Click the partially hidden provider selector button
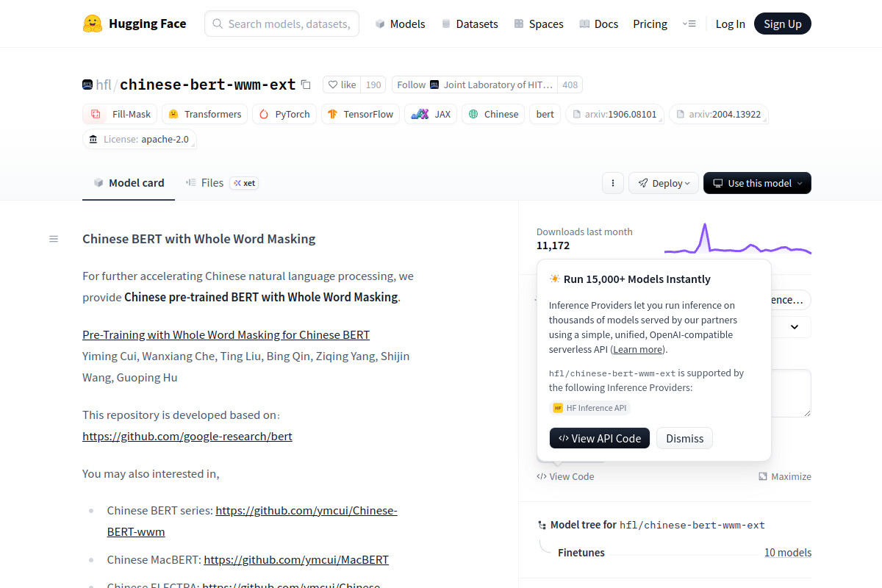This screenshot has height=588, width=882. pyautogui.click(x=791, y=300)
